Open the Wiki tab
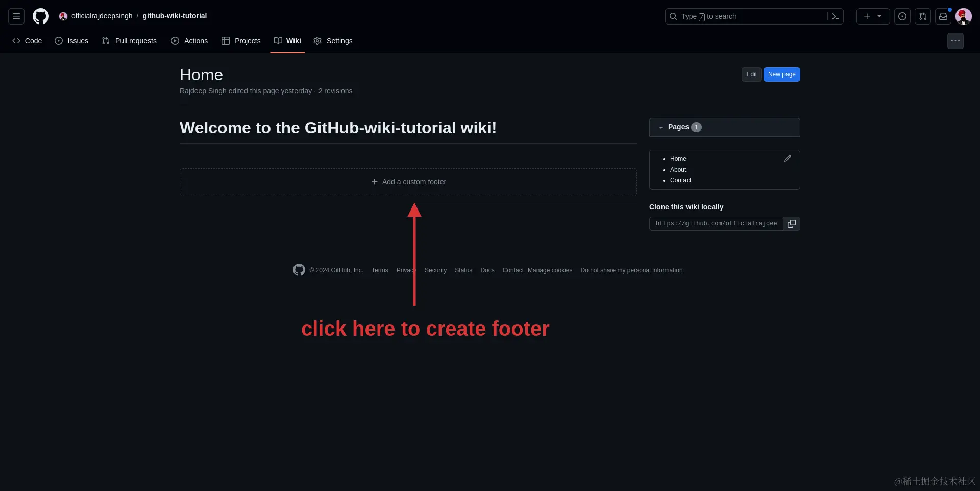 [287, 41]
